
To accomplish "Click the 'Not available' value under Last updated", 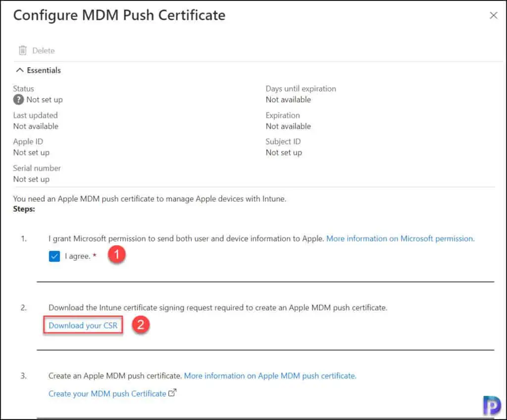I will pyautogui.click(x=36, y=126).
